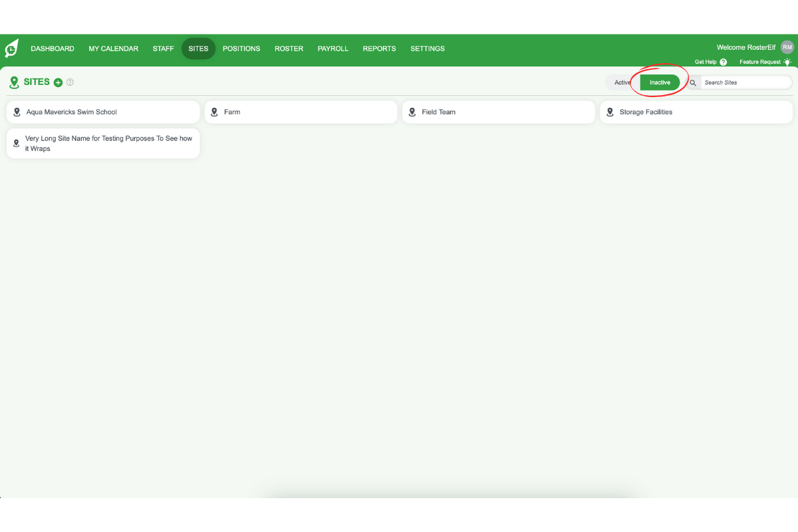Image resolution: width=798 pixels, height=532 pixels.
Task: Open the PAYROLL section
Action: click(332, 49)
